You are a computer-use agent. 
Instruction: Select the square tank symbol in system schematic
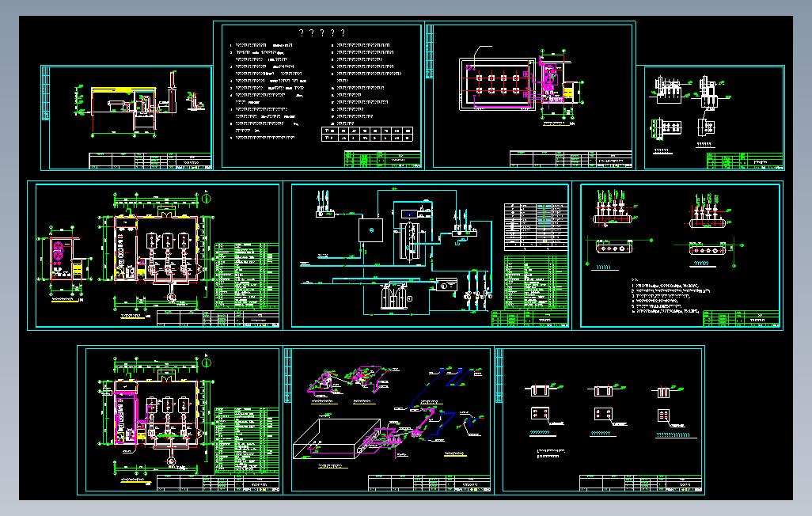coord(371,230)
